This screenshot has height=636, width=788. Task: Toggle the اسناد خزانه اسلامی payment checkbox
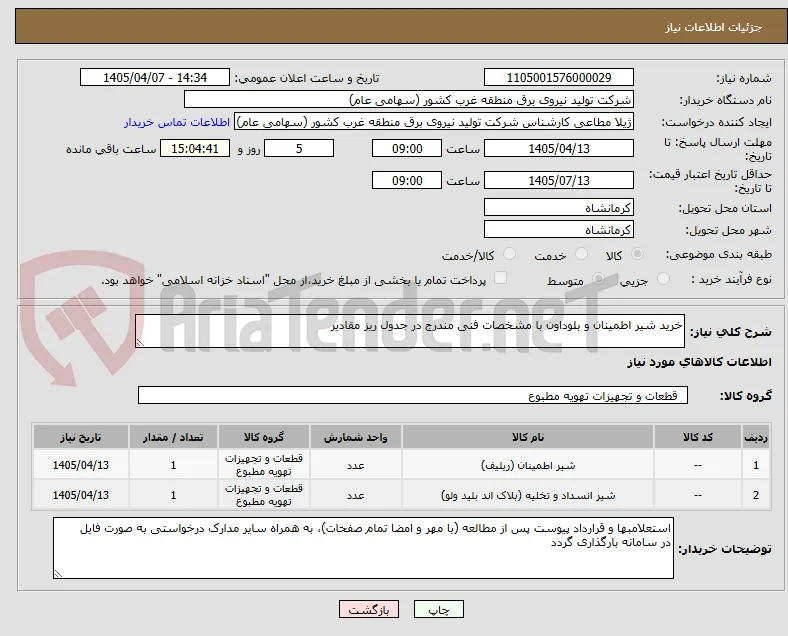pos(501,278)
